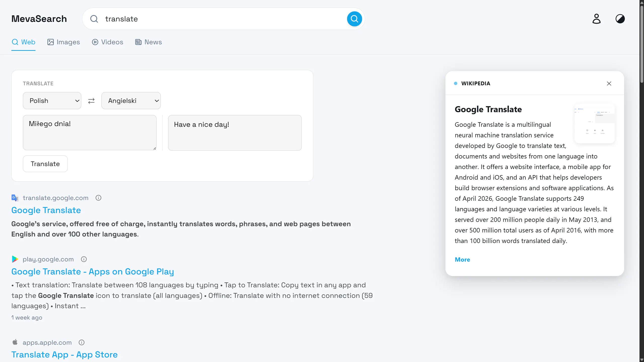Show info for apps.apple.com result
Viewport: 644px width, 362px height.
click(82, 343)
